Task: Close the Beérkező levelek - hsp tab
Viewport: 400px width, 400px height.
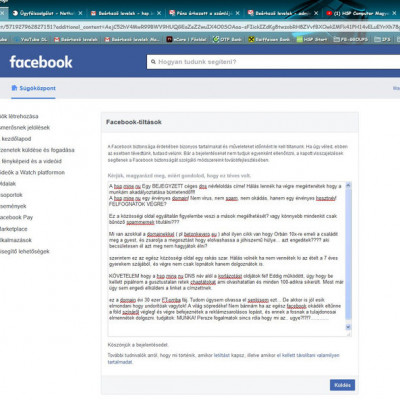Action: point(159,13)
